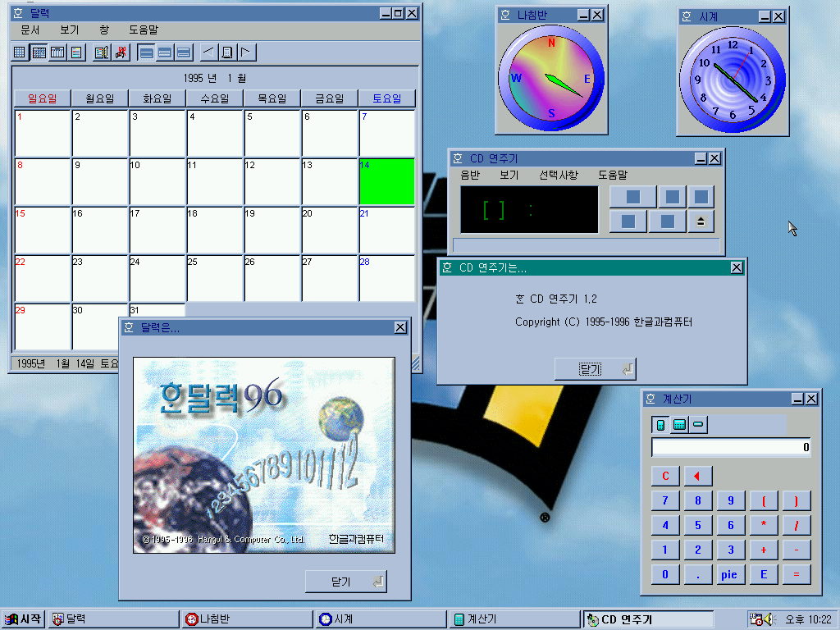
Task: Click the compass dial face
Action: coord(551,78)
